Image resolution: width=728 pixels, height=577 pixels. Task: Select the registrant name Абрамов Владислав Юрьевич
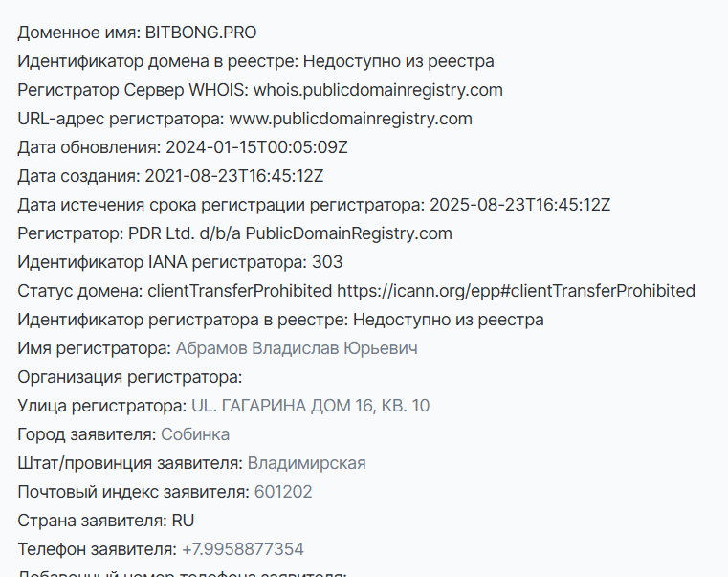point(297,348)
